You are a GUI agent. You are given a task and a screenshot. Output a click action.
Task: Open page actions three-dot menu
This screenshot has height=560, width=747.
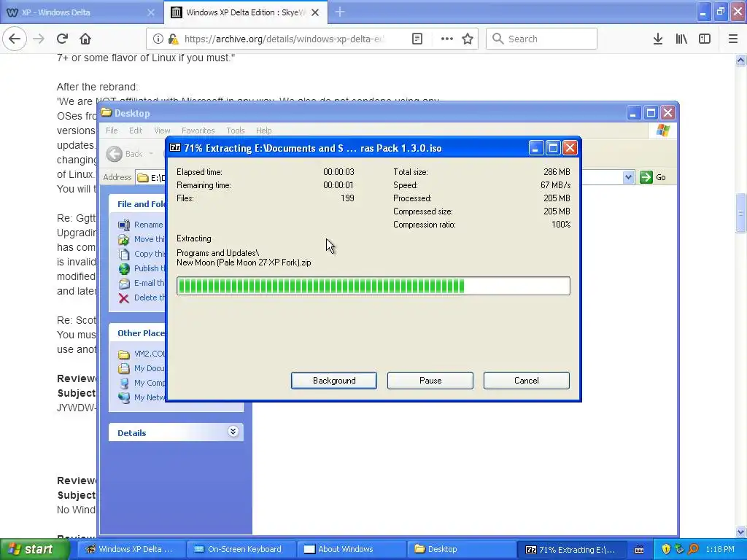point(447,39)
